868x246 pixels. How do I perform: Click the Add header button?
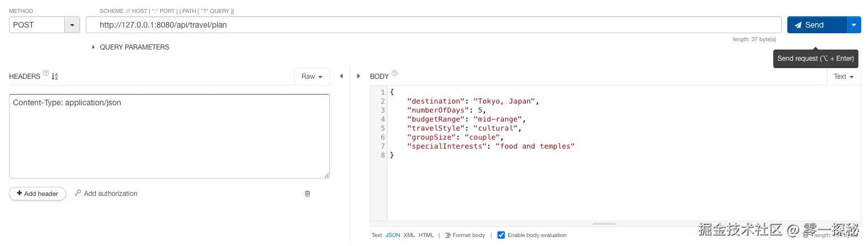pyautogui.click(x=37, y=194)
